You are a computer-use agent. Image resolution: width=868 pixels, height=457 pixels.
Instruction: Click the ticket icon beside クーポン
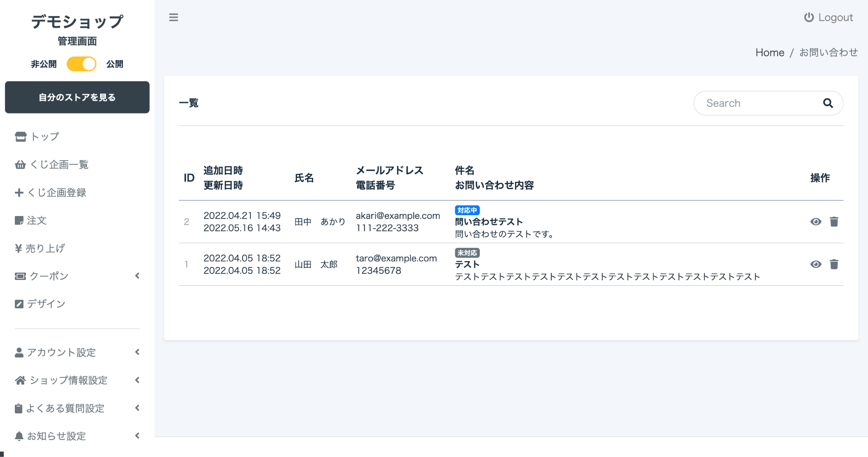[x=20, y=276]
